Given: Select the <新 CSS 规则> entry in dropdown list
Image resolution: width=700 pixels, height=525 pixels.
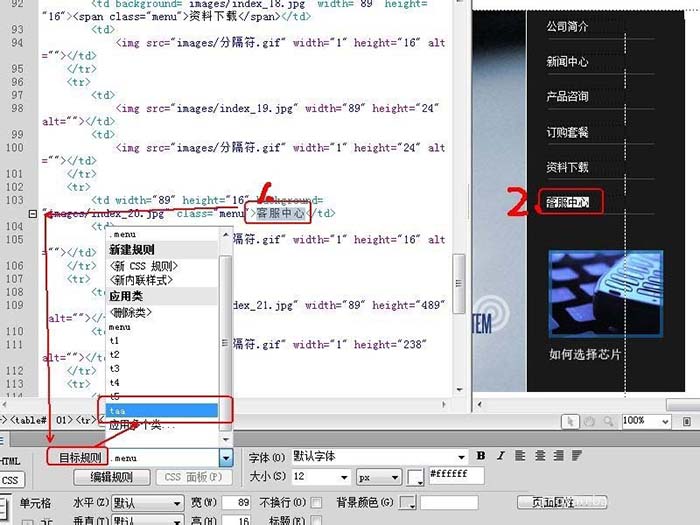Looking at the screenshot, I should click(x=143, y=266).
